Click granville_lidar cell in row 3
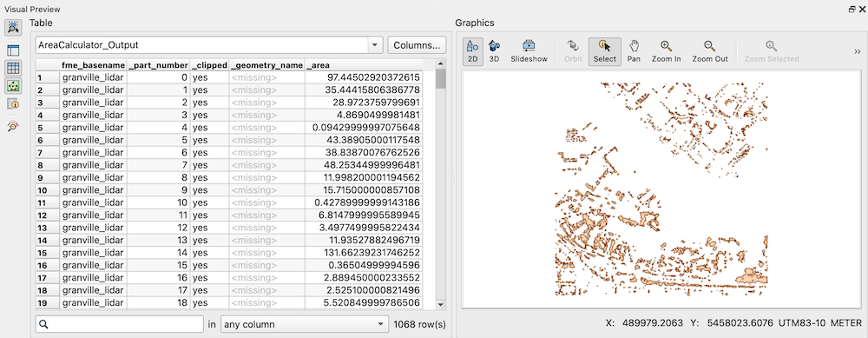 coord(93,103)
